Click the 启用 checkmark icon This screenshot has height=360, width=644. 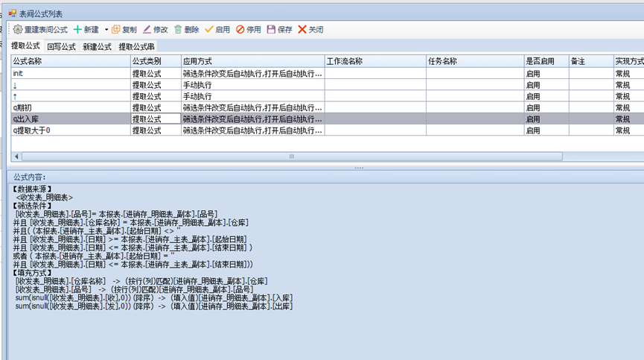[x=209, y=30]
